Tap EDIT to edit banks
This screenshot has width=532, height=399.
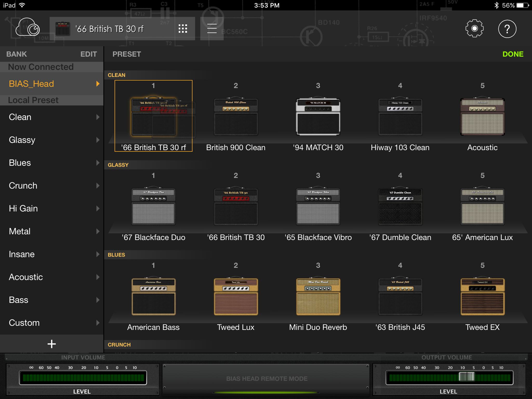(89, 54)
